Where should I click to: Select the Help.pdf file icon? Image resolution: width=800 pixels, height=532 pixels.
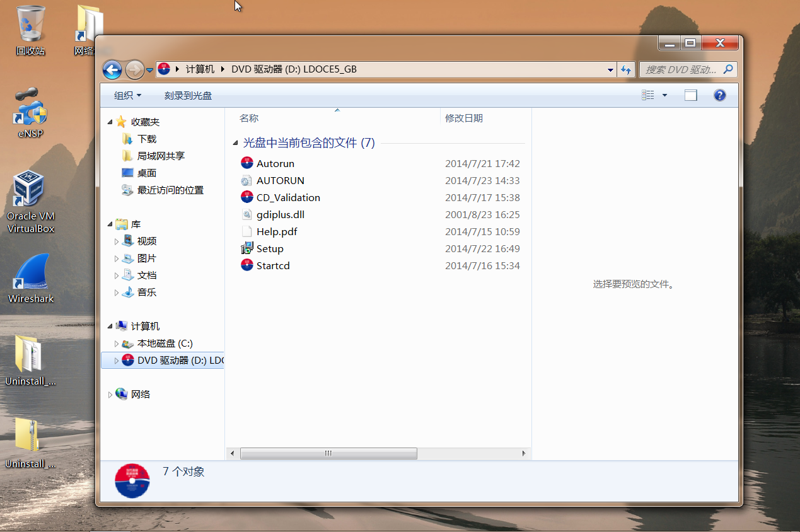(x=247, y=231)
